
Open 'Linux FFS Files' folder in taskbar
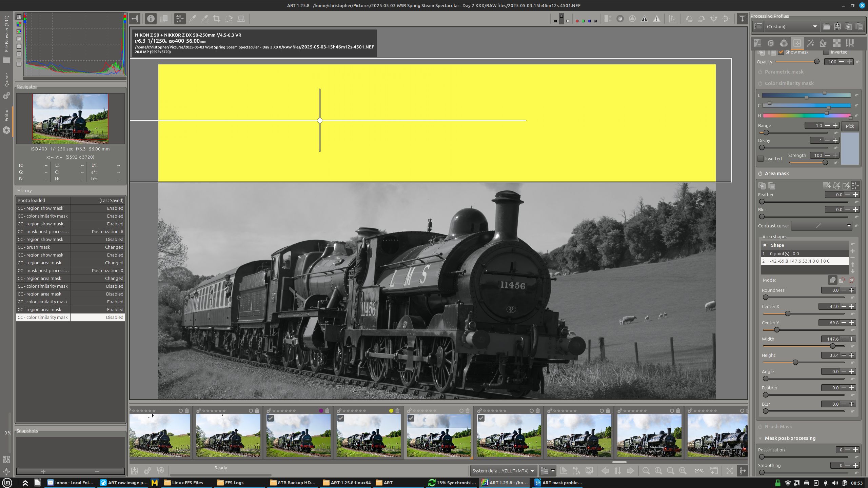point(184,483)
